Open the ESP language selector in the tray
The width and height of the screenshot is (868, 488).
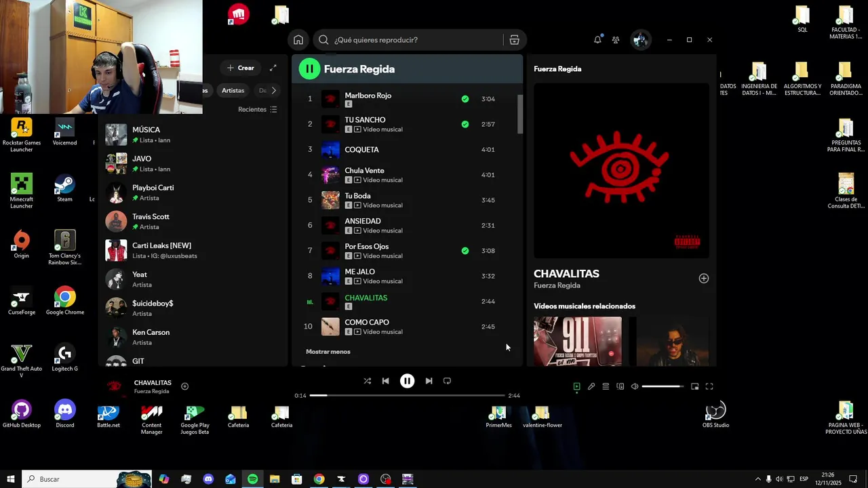click(804, 479)
